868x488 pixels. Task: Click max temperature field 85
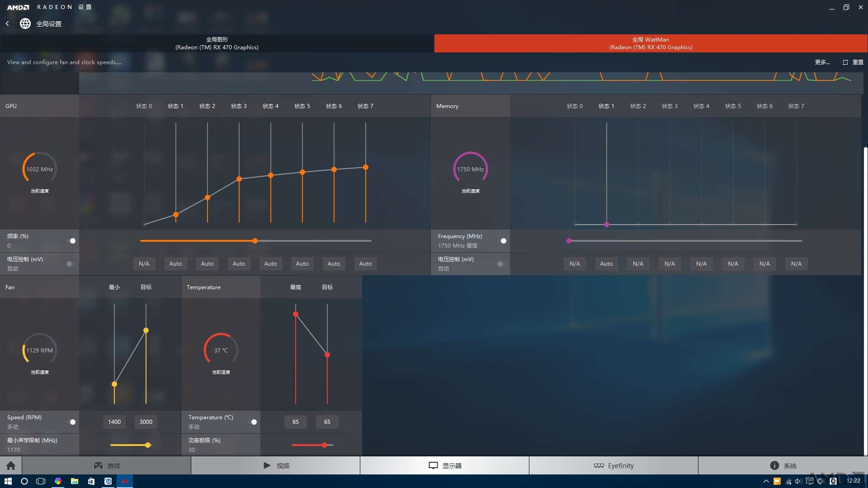click(296, 422)
